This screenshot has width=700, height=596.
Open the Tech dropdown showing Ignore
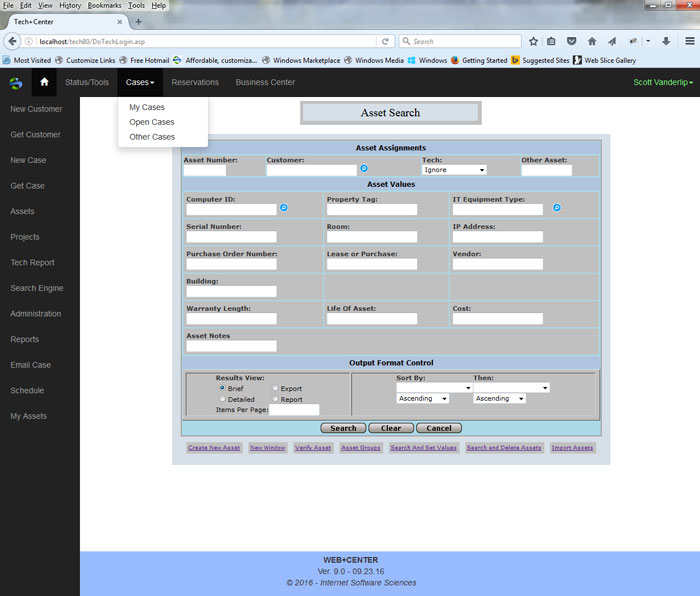pos(454,170)
